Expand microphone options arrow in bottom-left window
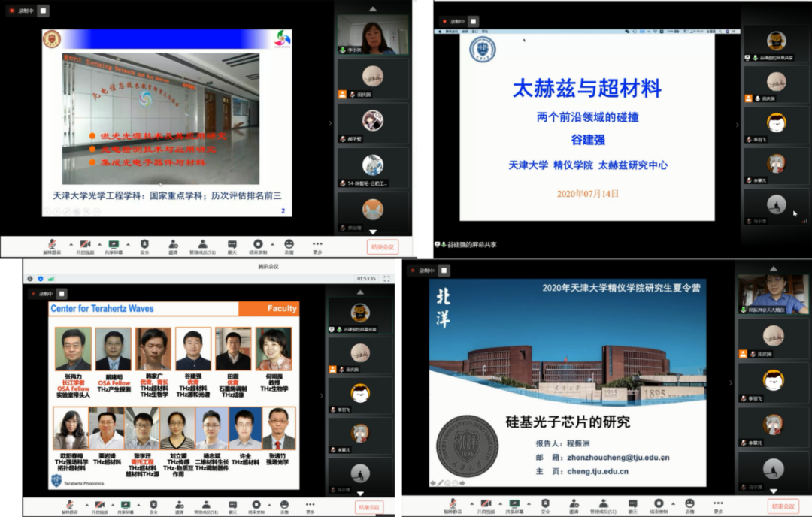 click(86, 504)
